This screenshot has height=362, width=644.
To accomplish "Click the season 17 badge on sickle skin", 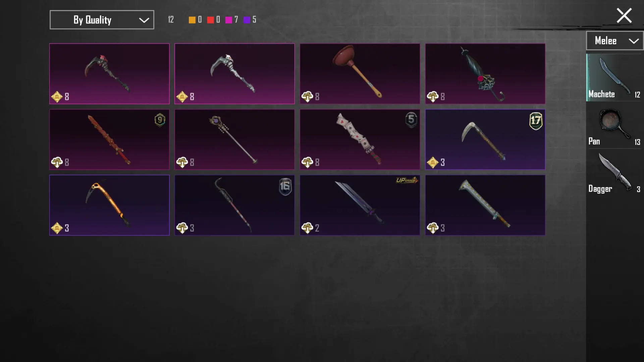I will [536, 121].
